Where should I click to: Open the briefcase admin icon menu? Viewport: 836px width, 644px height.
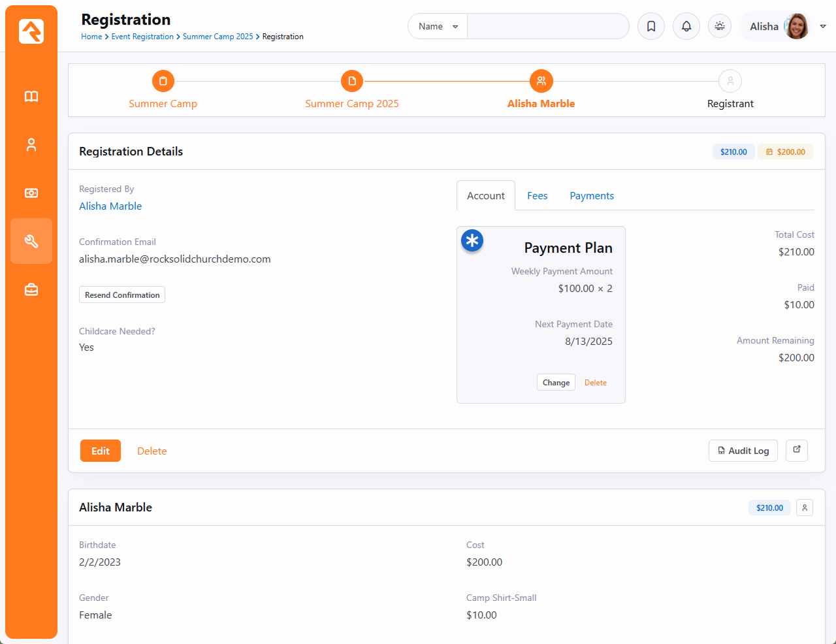pos(31,289)
